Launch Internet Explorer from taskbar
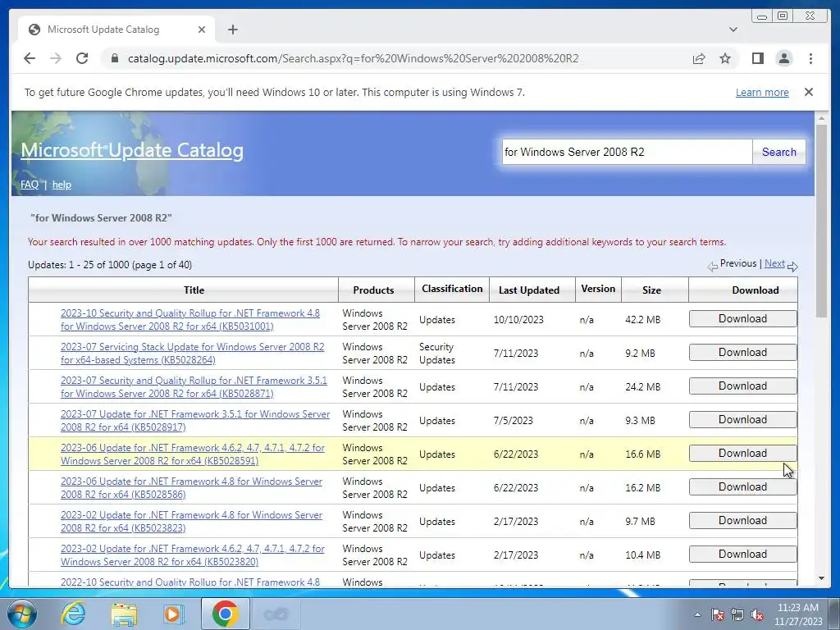The width and height of the screenshot is (840, 630). 73,614
